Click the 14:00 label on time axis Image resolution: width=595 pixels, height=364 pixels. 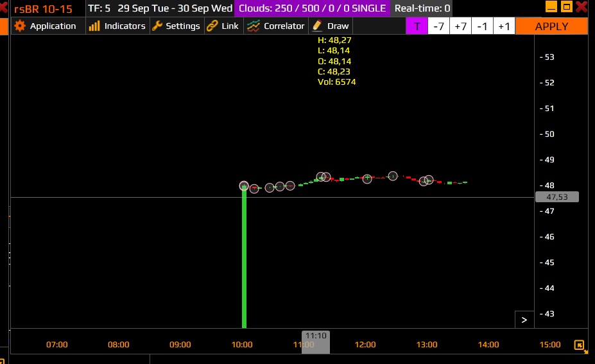(x=488, y=345)
